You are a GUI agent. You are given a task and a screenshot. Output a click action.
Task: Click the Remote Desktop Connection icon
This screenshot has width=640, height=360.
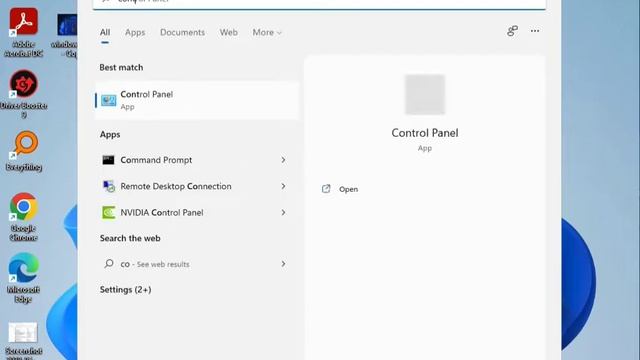(x=109, y=186)
